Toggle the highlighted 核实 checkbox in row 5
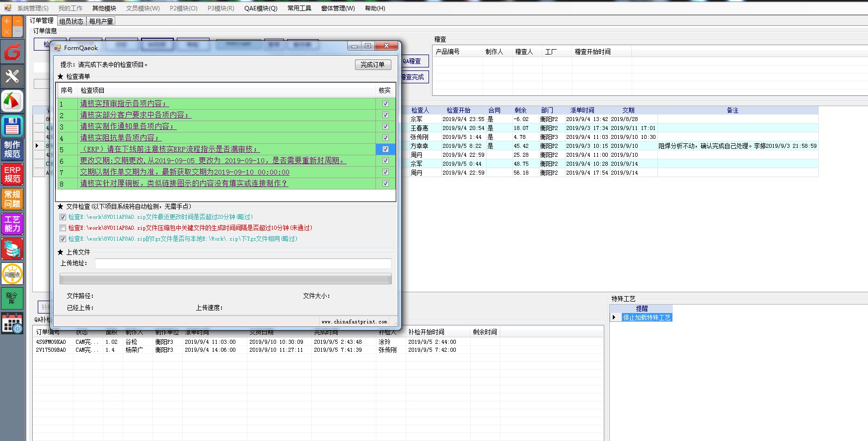The image size is (868, 441). pyautogui.click(x=385, y=149)
